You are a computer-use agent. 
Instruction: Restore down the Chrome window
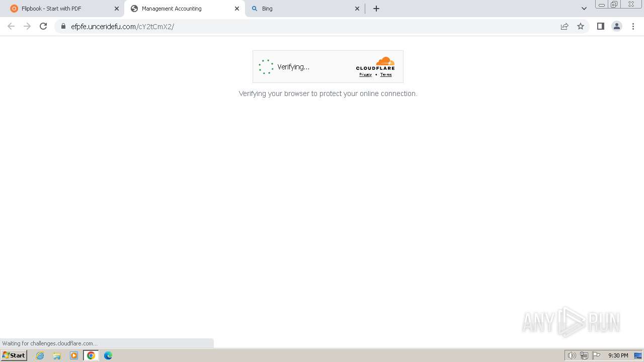[x=614, y=5]
